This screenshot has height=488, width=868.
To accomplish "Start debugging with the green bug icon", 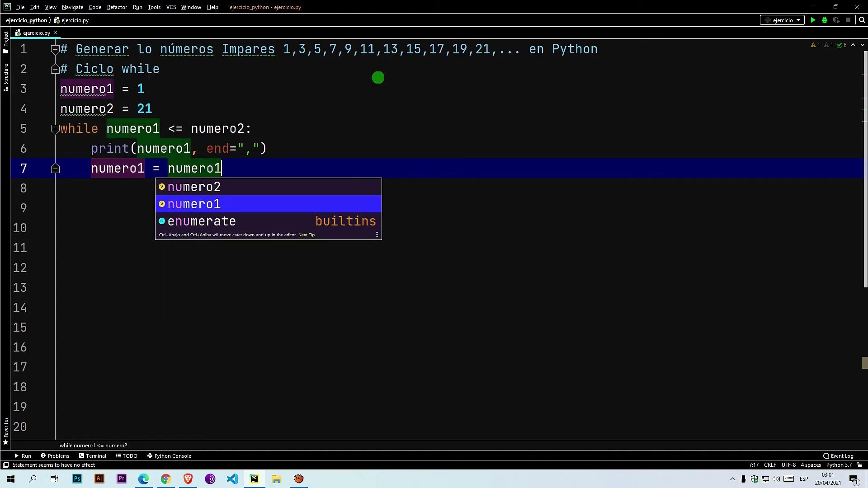I will 825,20.
